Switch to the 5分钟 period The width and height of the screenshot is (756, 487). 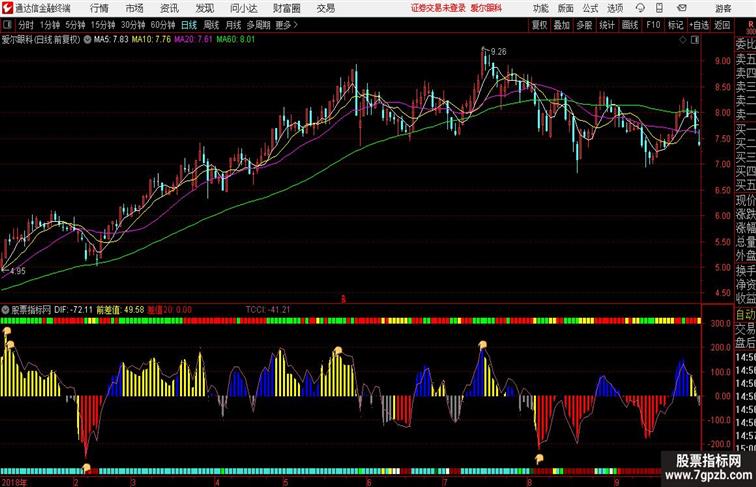[75, 25]
